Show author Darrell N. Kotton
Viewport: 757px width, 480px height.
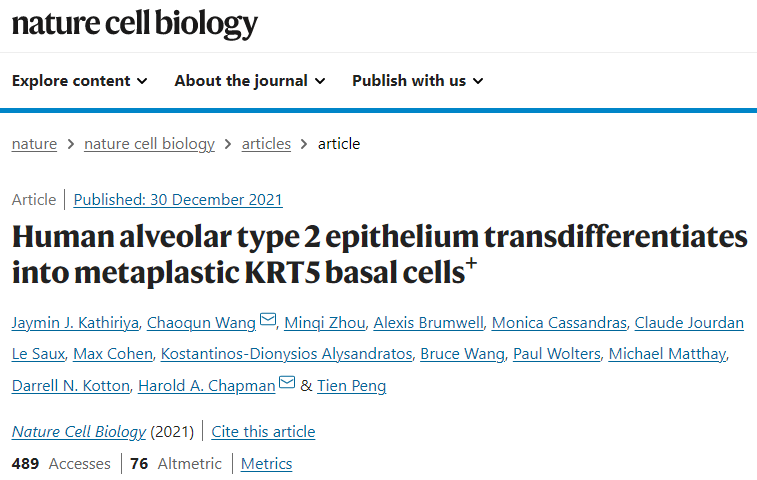69,386
